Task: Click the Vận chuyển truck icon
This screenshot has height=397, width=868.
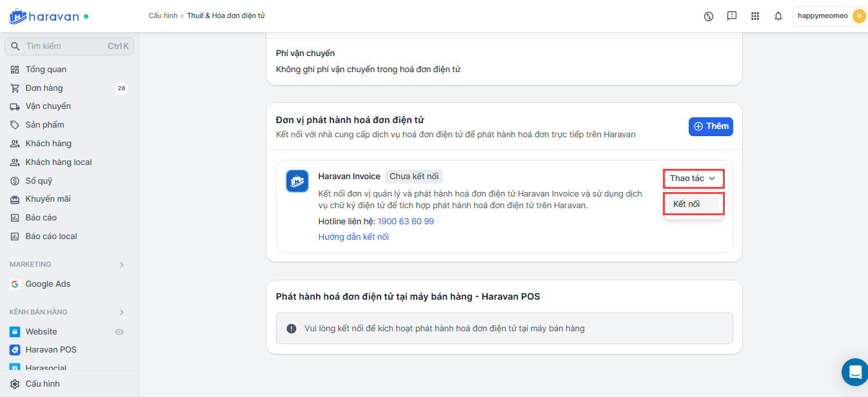Action: (x=15, y=106)
